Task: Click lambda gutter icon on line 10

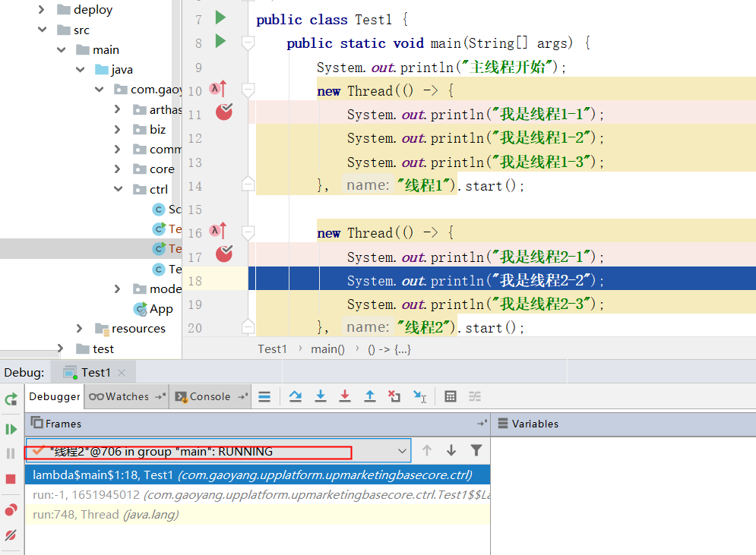Action: [x=218, y=89]
